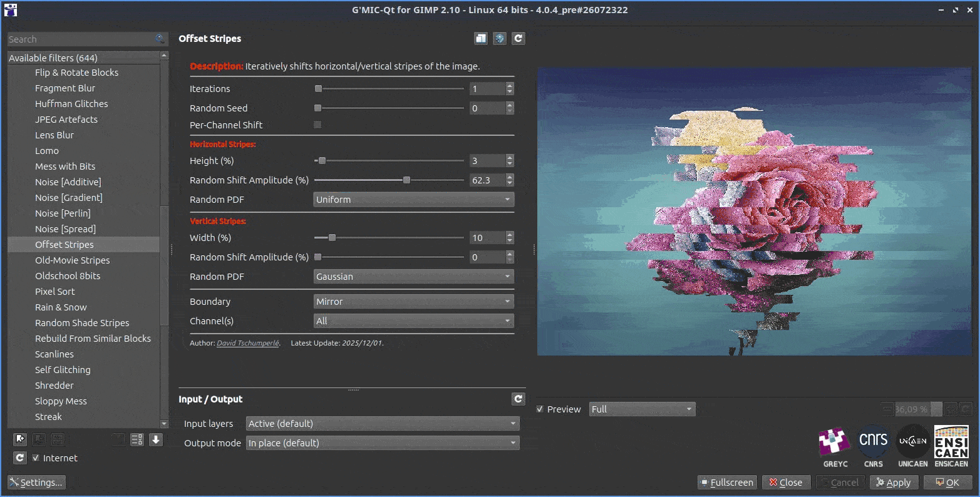Open the David Tschumperlé author link

[248, 343]
